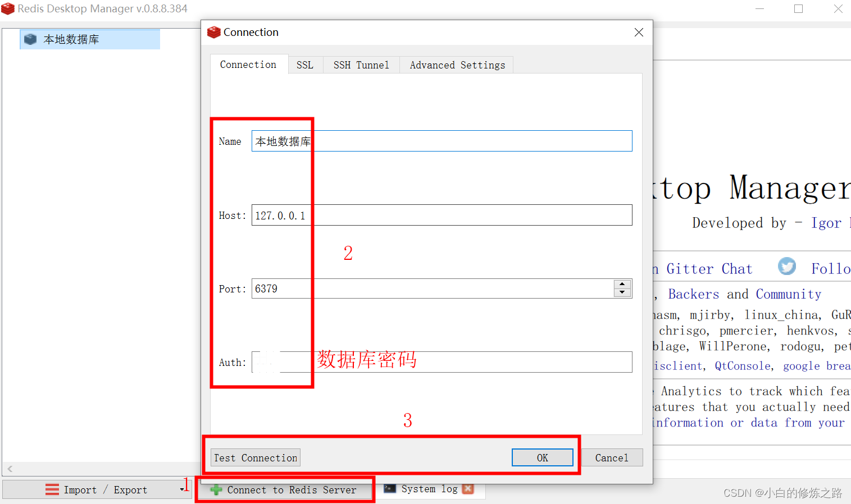Open the QtConsole link
The width and height of the screenshot is (851, 504).
point(743,366)
